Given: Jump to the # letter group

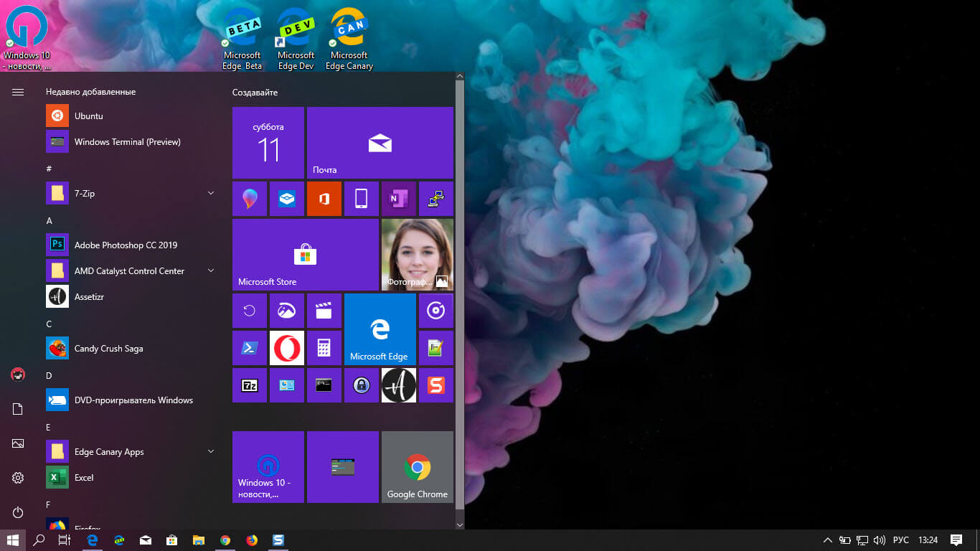Looking at the screenshot, I should (x=49, y=169).
